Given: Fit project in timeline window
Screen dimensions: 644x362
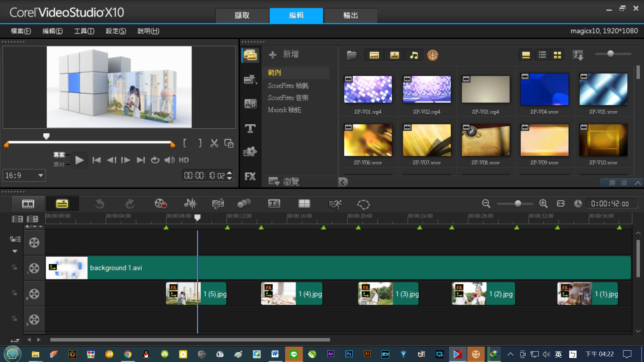Looking at the screenshot, I should tap(560, 203).
